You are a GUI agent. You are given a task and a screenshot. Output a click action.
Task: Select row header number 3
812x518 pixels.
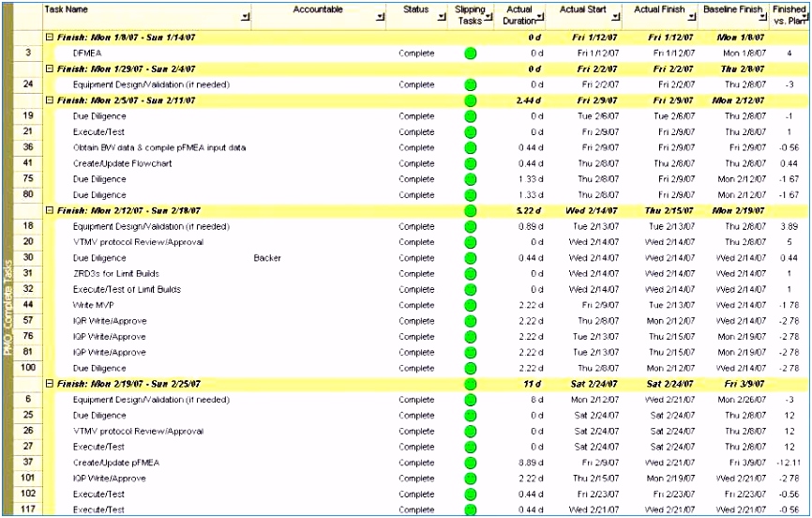point(28,53)
